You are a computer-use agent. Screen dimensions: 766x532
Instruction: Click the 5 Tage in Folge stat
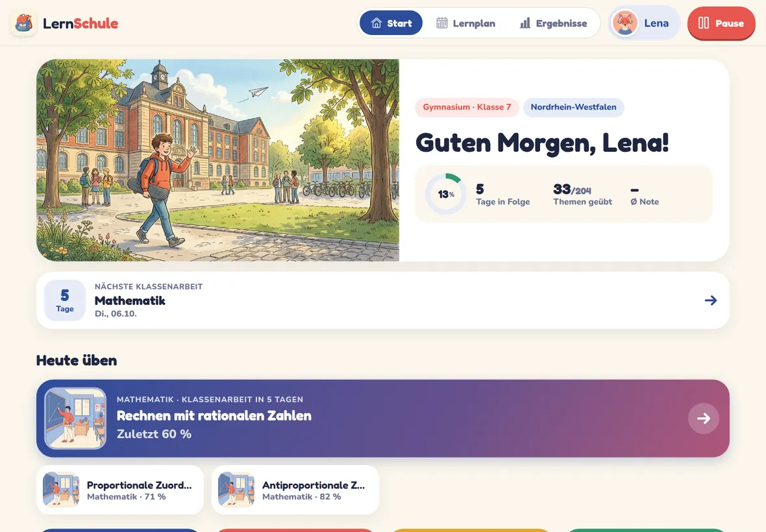tap(502, 194)
